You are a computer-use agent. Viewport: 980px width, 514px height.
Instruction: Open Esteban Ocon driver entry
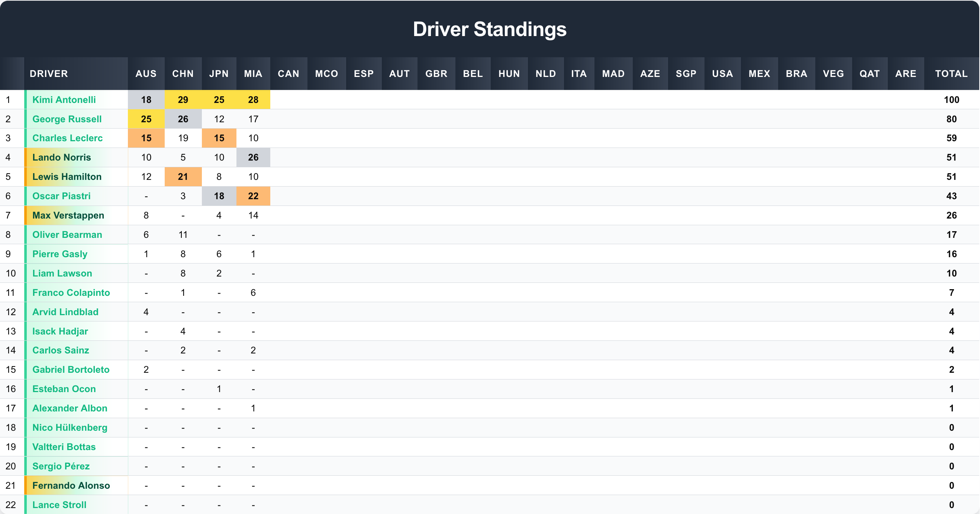point(64,389)
